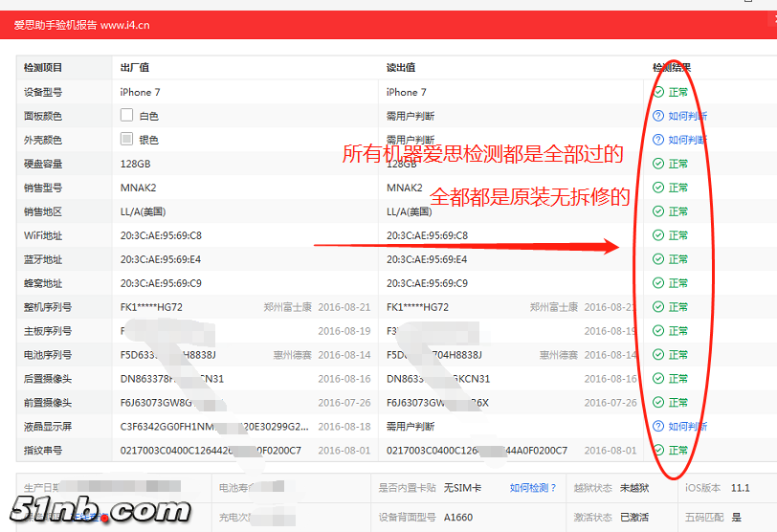Select the 整机序列号 row label

tap(48, 307)
